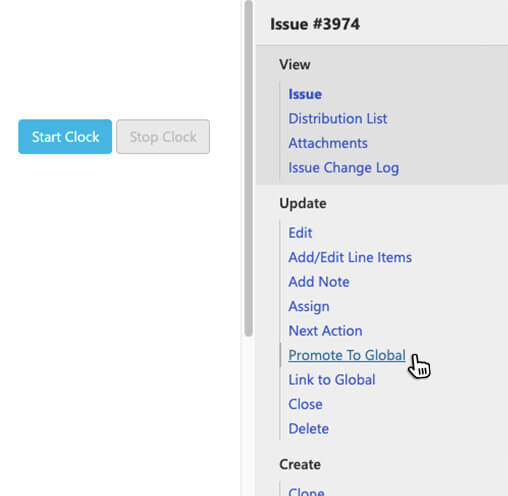Open Add/Edit Line Items

tap(350, 257)
